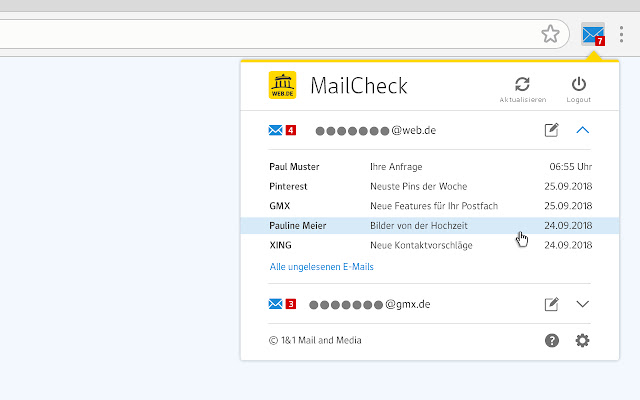Open the browser three-dot menu
The image size is (640, 400).
(x=621, y=34)
